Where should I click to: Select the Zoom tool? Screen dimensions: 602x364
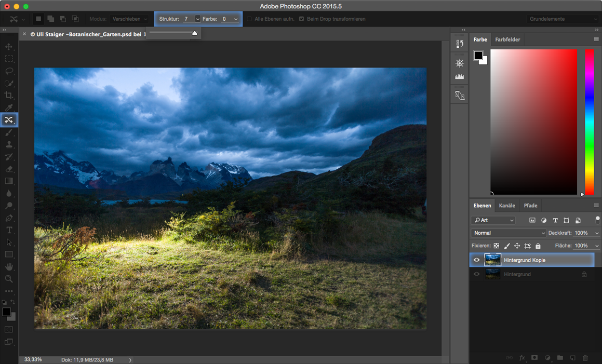[8, 279]
